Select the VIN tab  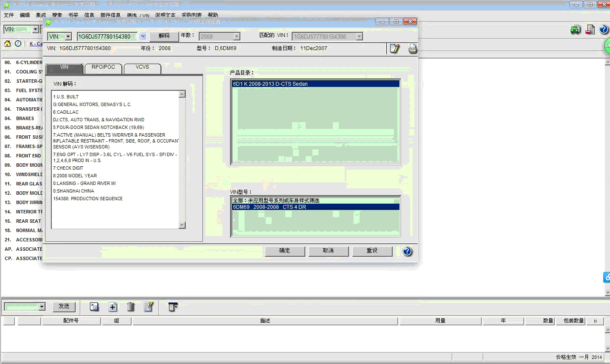(x=65, y=68)
